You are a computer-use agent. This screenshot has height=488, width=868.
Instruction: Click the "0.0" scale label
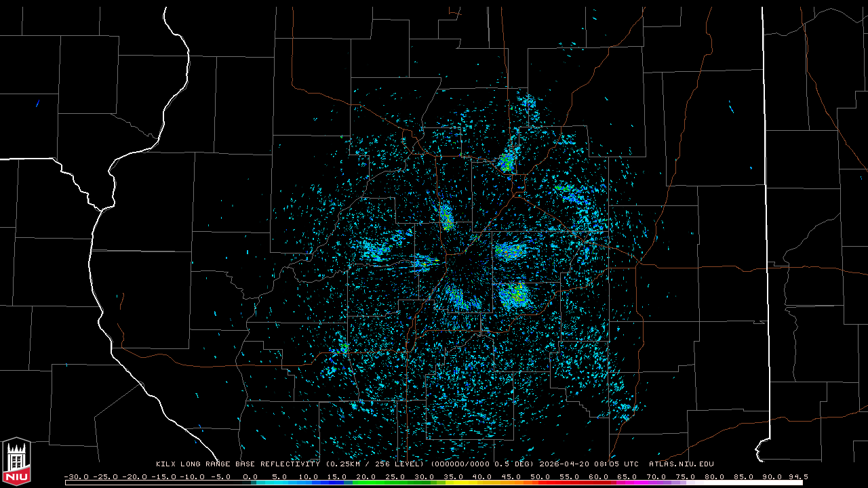[250, 476]
